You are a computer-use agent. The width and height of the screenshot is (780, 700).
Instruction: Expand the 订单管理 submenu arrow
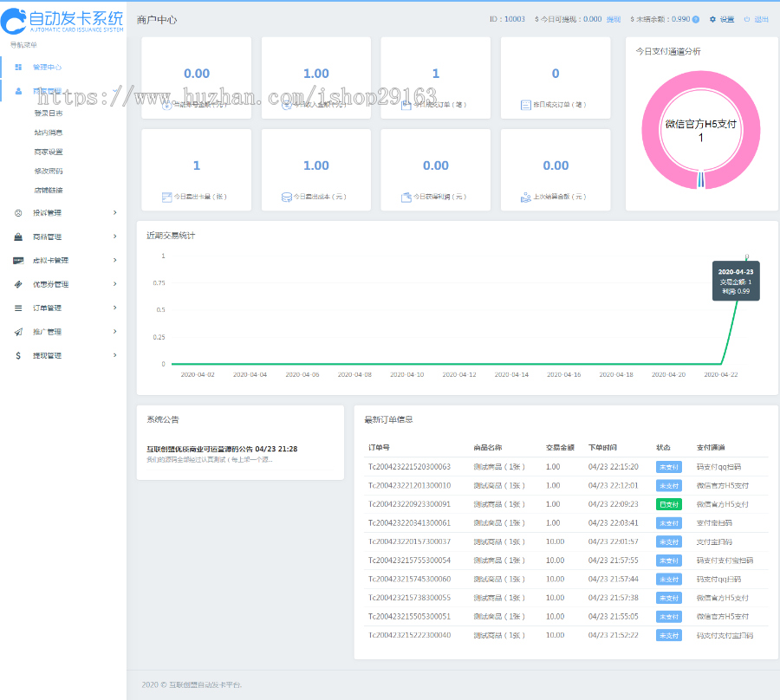(x=115, y=308)
